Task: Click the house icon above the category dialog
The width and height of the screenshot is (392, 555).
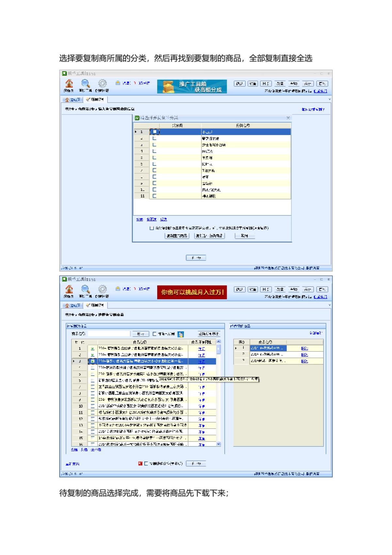Action: tap(69, 84)
